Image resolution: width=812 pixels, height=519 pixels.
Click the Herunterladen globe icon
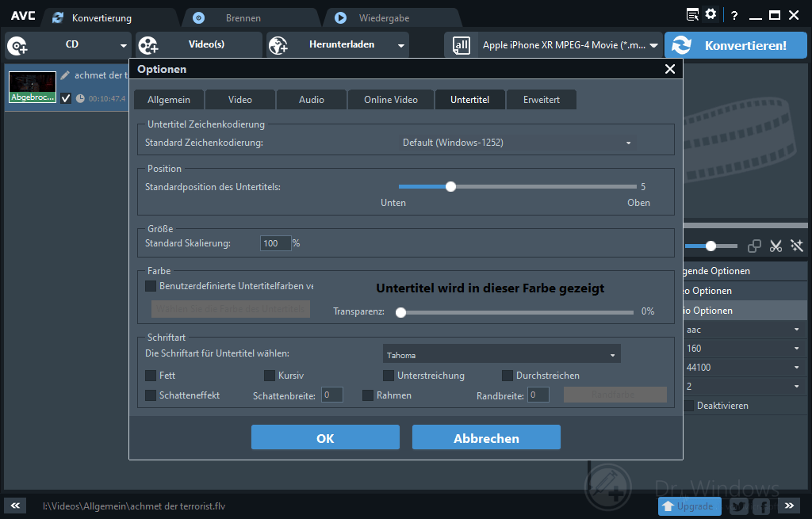[x=278, y=45]
